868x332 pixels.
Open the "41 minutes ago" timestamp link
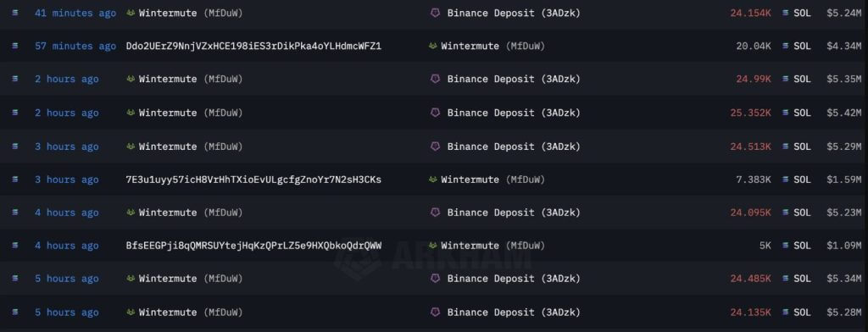point(75,13)
